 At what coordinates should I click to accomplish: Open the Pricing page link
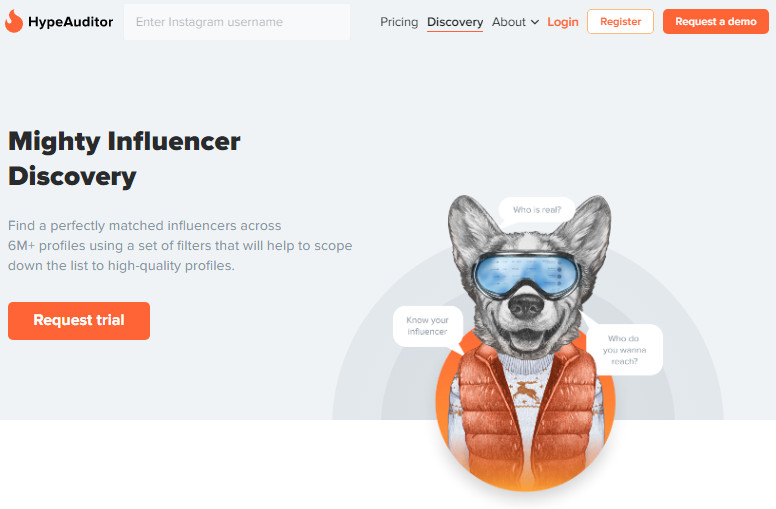click(399, 22)
